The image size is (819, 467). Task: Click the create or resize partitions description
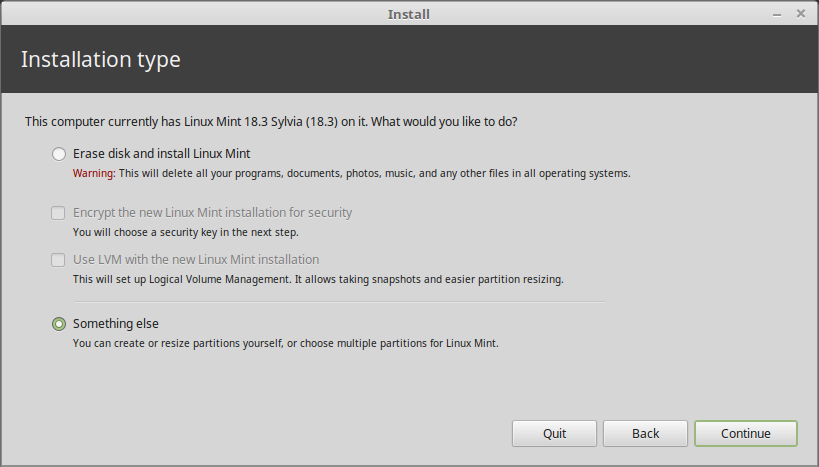[x=285, y=343]
